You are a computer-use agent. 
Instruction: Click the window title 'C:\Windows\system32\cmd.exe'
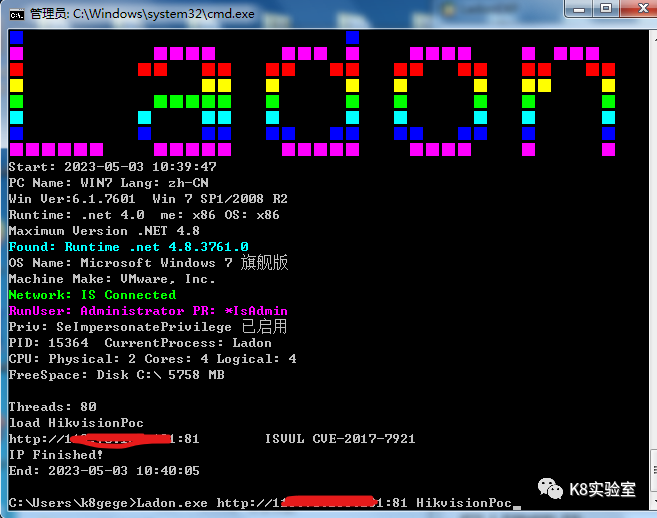click(163, 14)
